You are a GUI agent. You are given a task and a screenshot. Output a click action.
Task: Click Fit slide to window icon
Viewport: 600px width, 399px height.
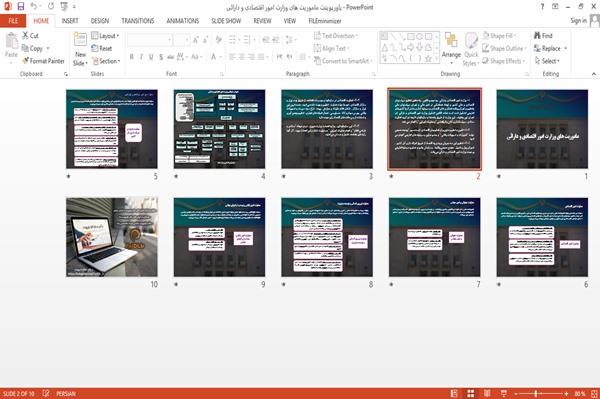594,393
